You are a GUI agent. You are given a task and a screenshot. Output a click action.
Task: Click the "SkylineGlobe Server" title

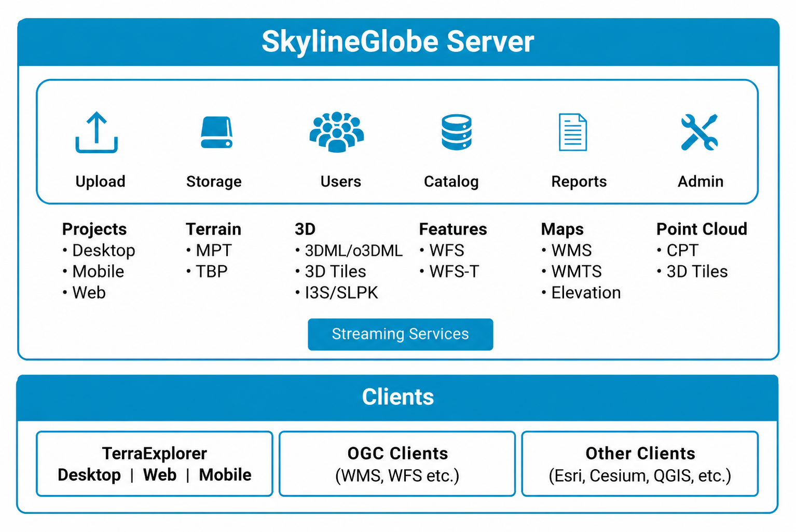point(398,42)
